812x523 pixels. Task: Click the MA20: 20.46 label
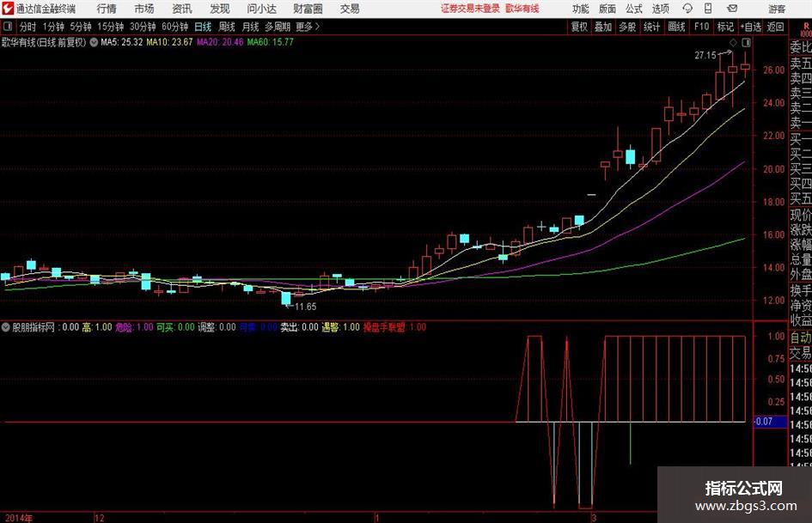pos(220,42)
